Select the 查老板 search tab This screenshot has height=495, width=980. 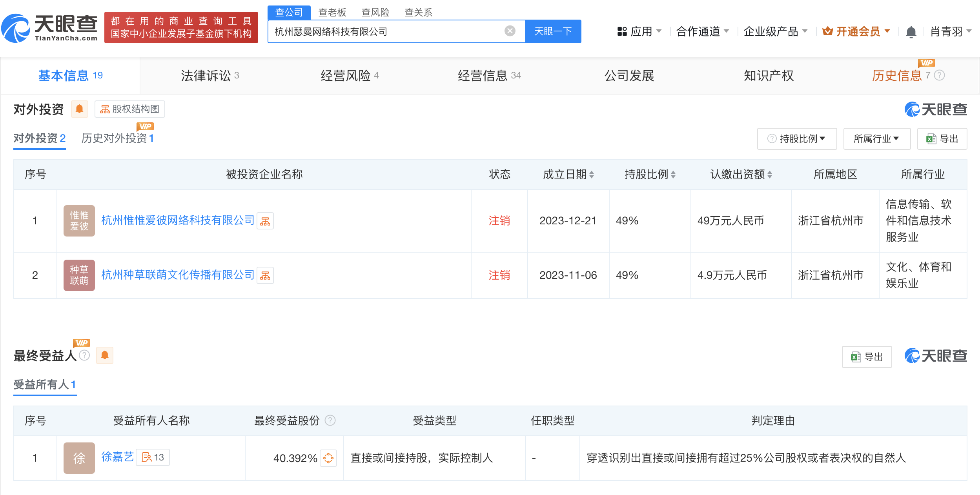pos(332,13)
